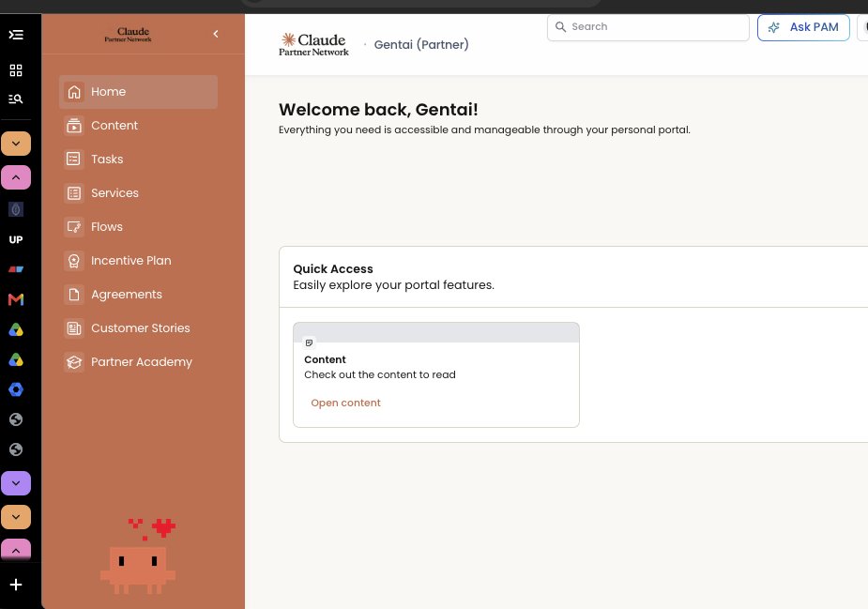The image size is (868, 609).
Task: Click the Gentai (Partner) breadcrumb text
Action: click(421, 45)
